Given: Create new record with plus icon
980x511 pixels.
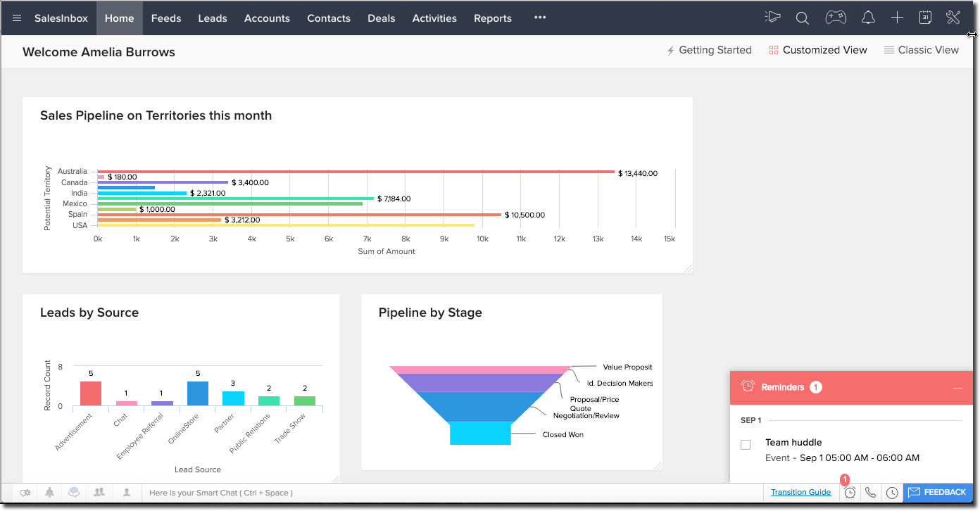Looking at the screenshot, I should tap(897, 17).
